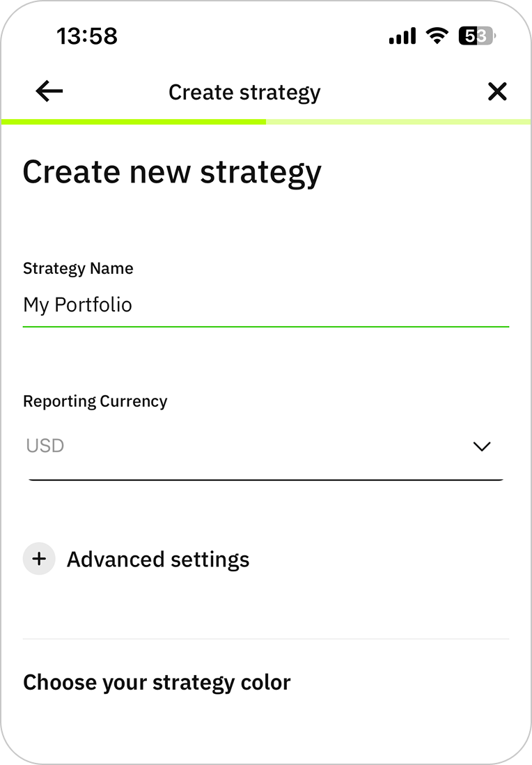Click the Create strategy header title
This screenshot has height=765, width=532.
[x=244, y=92]
